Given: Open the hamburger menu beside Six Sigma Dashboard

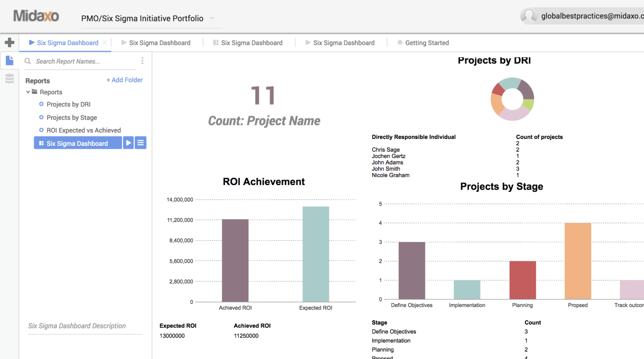Looking at the screenshot, I should (x=140, y=142).
